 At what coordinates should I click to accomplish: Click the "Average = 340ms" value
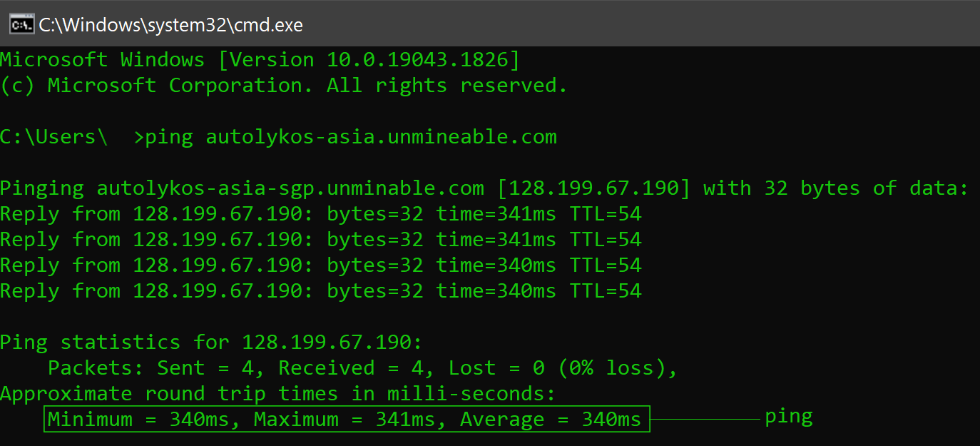click(x=550, y=420)
